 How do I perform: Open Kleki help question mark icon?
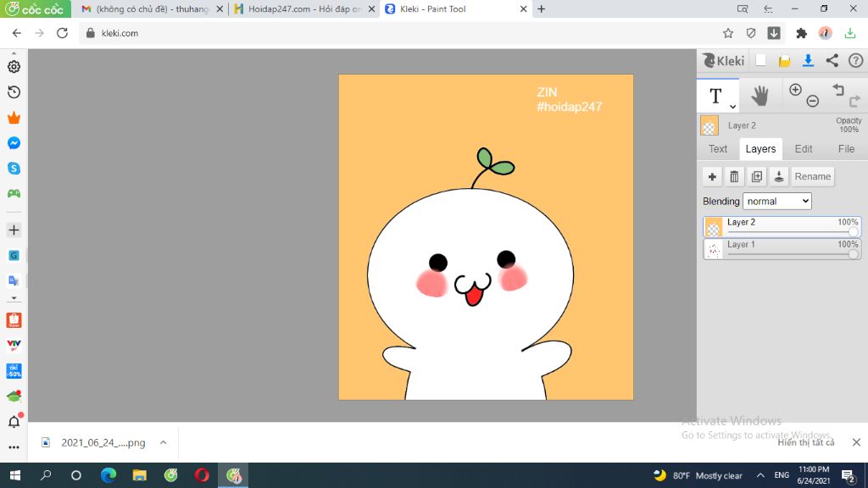coord(856,60)
